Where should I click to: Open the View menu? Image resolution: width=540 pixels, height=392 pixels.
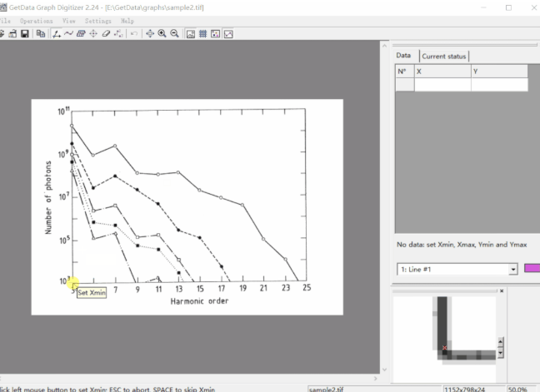pyautogui.click(x=68, y=20)
